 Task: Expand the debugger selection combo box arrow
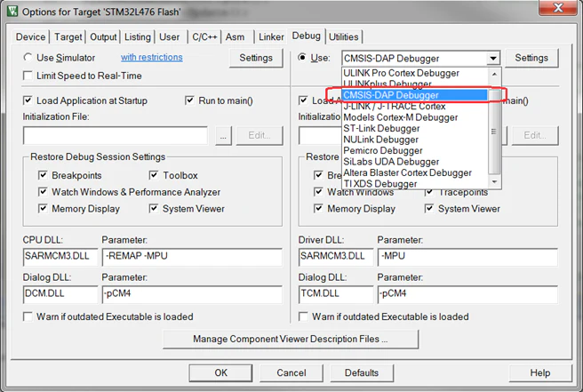point(493,58)
